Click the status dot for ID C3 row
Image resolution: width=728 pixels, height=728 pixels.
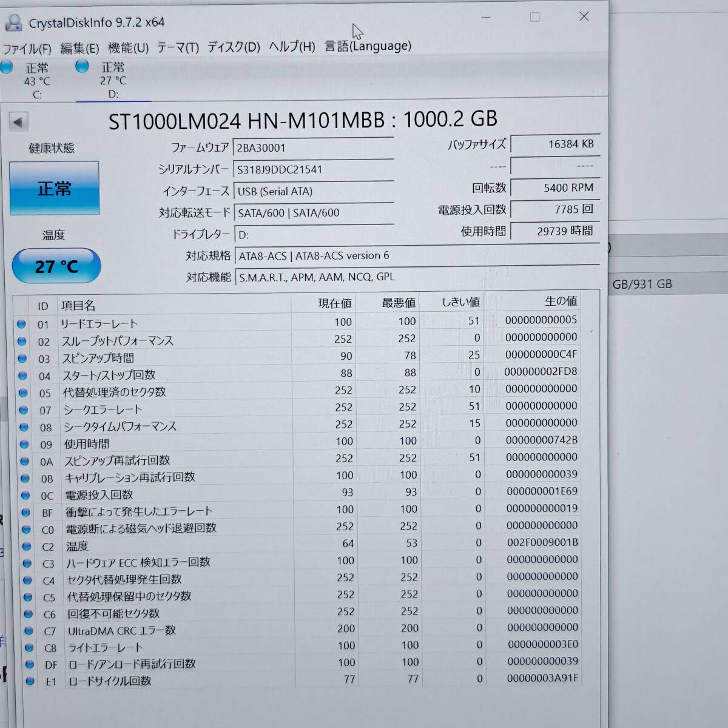(27, 564)
